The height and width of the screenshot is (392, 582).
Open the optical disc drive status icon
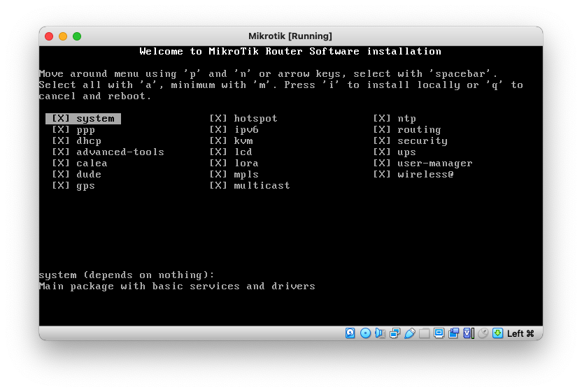[365, 333]
